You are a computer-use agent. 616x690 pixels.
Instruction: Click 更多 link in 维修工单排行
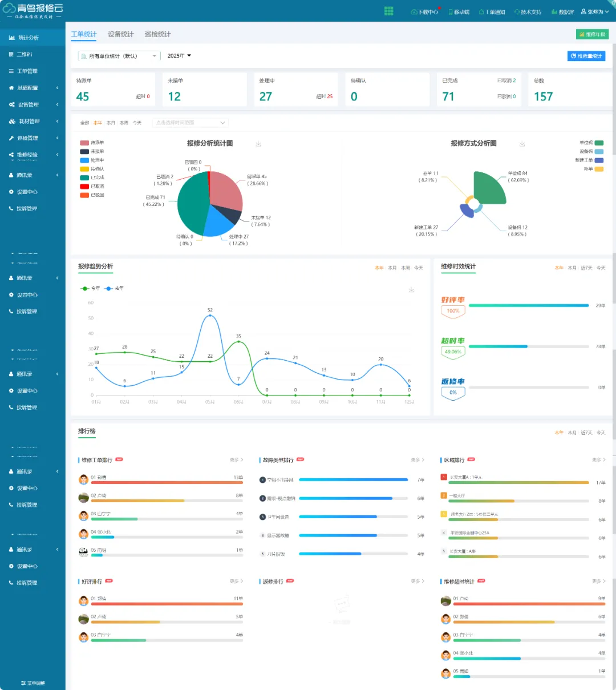[236, 460]
